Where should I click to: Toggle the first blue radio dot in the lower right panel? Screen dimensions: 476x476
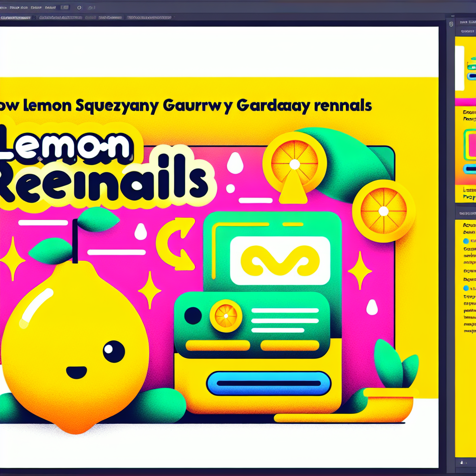[x=466, y=241]
